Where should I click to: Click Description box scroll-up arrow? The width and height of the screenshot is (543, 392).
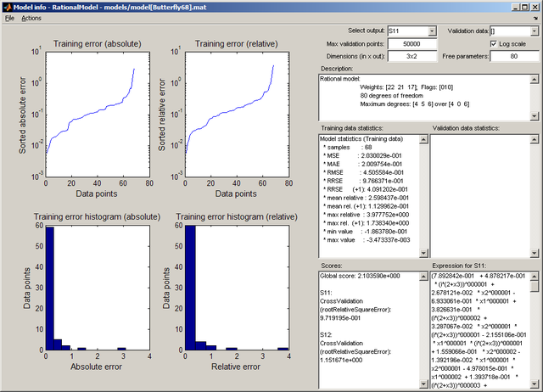pyautogui.click(x=533, y=79)
